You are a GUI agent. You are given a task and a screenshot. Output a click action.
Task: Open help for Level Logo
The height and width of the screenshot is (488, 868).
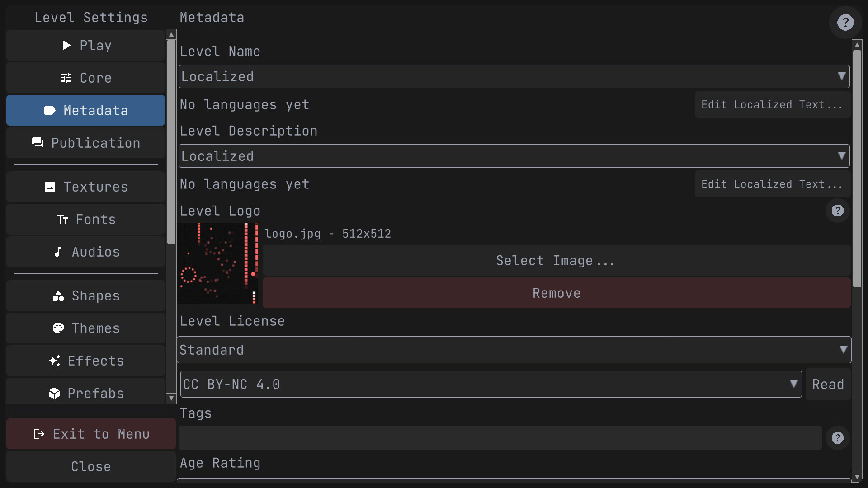tap(838, 211)
